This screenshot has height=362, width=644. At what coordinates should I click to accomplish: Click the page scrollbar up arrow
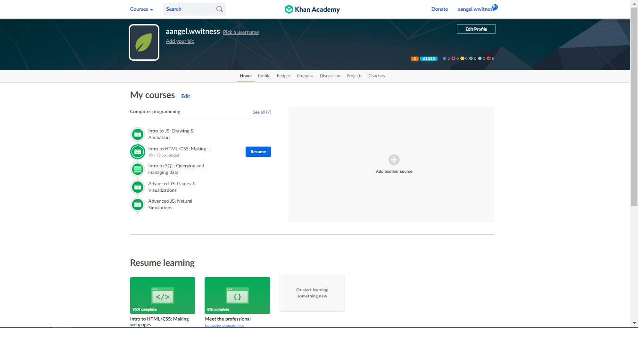click(634, 3)
